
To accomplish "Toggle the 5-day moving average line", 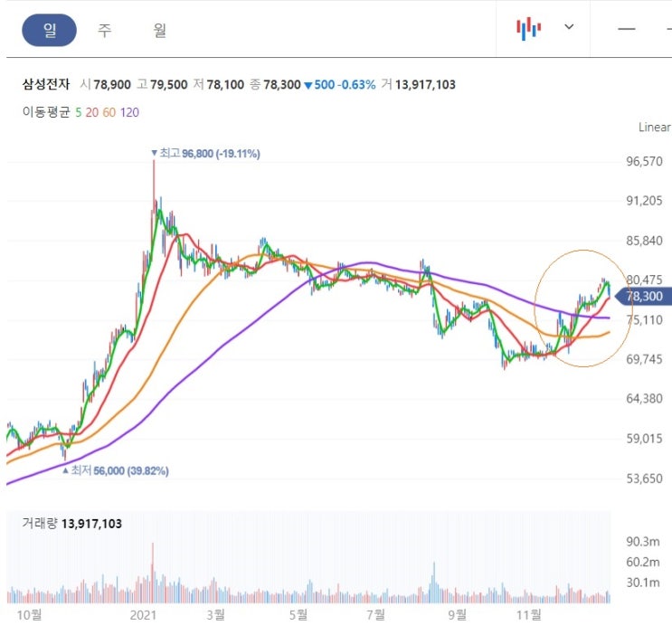I will (79, 112).
